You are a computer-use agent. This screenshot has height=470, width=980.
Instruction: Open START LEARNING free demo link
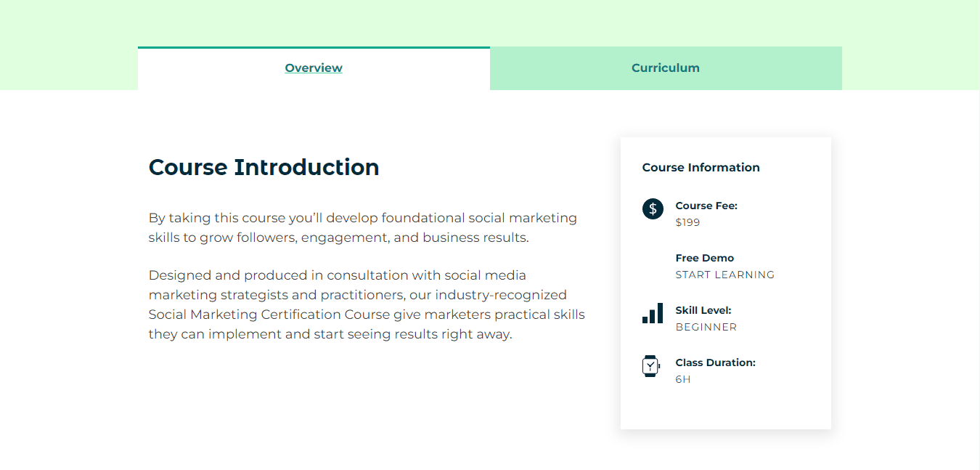click(724, 275)
